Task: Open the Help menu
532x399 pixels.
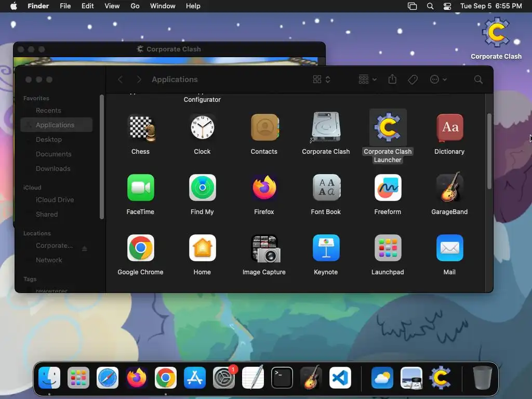Action: (x=193, y=6)
